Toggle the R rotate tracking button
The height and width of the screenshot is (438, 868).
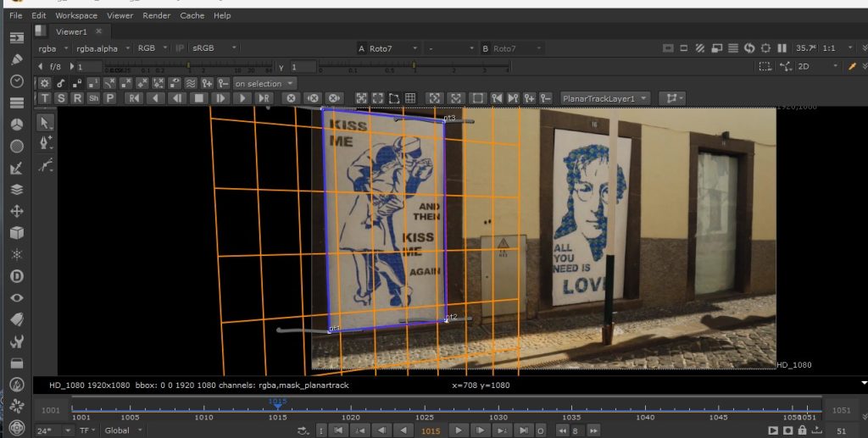(77, 98)
